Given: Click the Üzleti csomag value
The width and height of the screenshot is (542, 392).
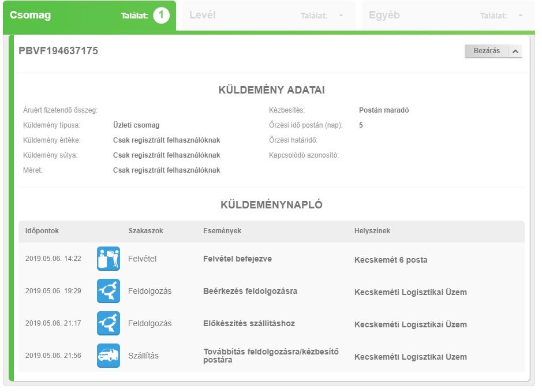Looking at the screenshot, I should (136, 125).
